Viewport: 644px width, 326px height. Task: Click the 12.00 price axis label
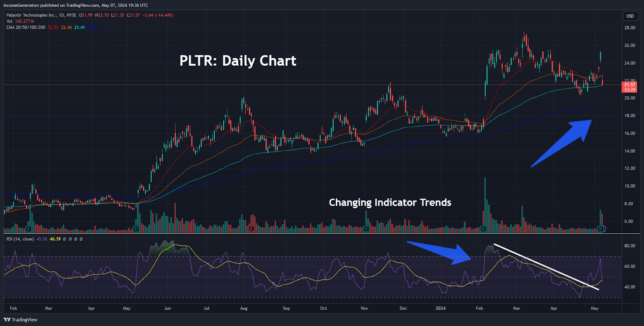tap(630, 168)
